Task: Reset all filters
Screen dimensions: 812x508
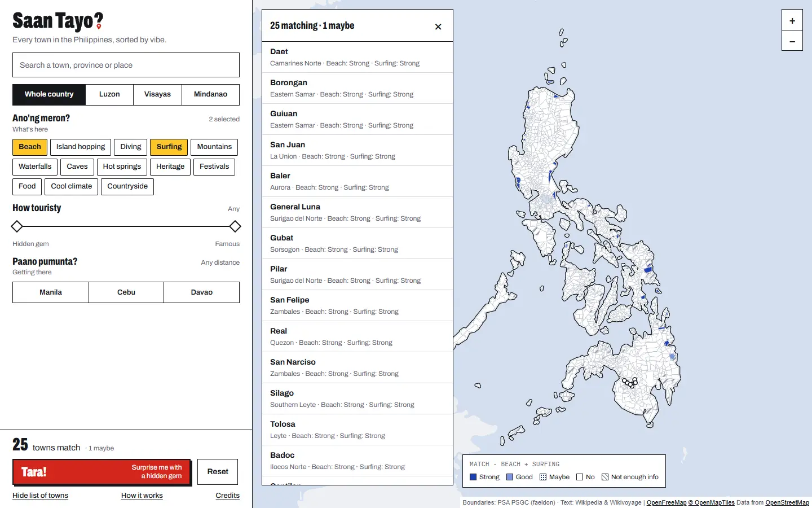Action: 218,472
